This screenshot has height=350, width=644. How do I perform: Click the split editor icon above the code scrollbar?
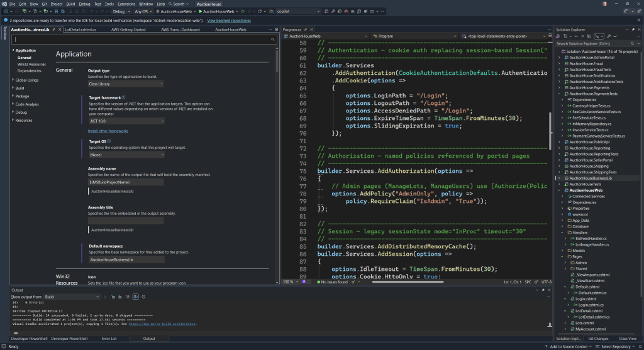(x=550, y=36)
